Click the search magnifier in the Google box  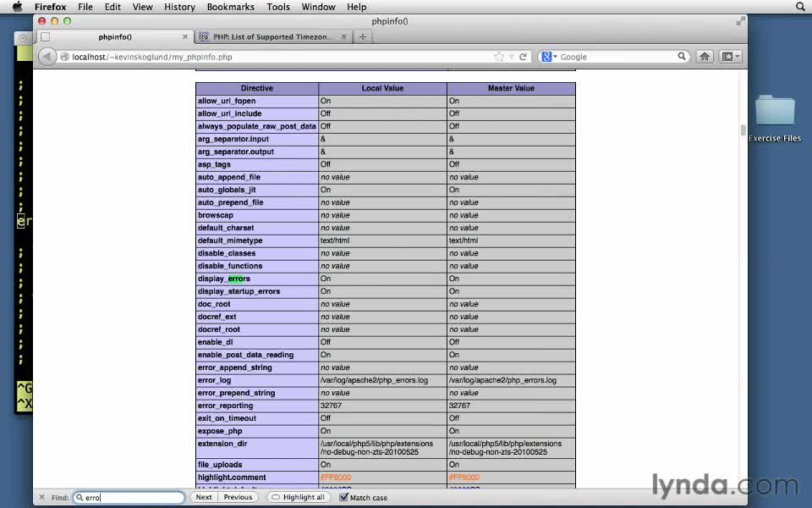click(682, 57)
